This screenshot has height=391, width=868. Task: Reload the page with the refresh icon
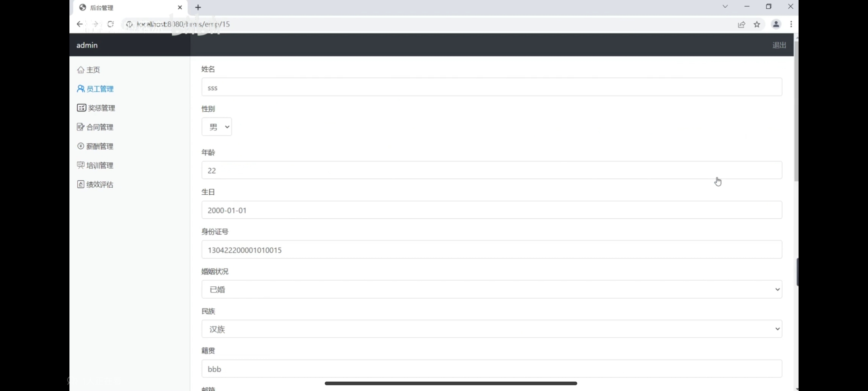(111, 24)
